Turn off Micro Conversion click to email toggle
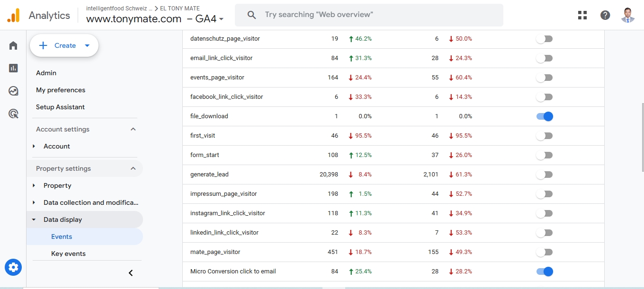Viewport: 644px width, 289px height. pos(545,271)
